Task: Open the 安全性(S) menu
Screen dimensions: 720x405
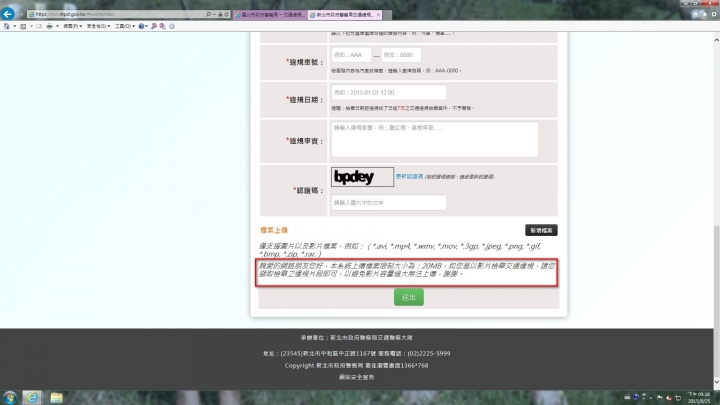Action: [x=98, y=26]
